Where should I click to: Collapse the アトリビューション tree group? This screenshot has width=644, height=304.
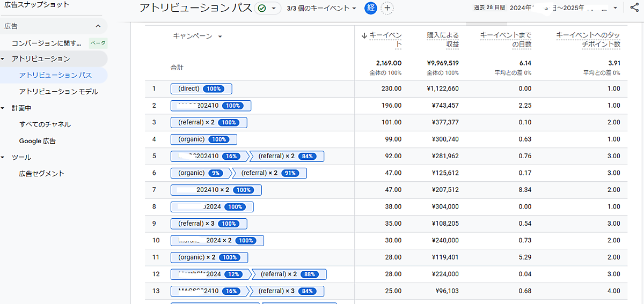click(3, 59)
